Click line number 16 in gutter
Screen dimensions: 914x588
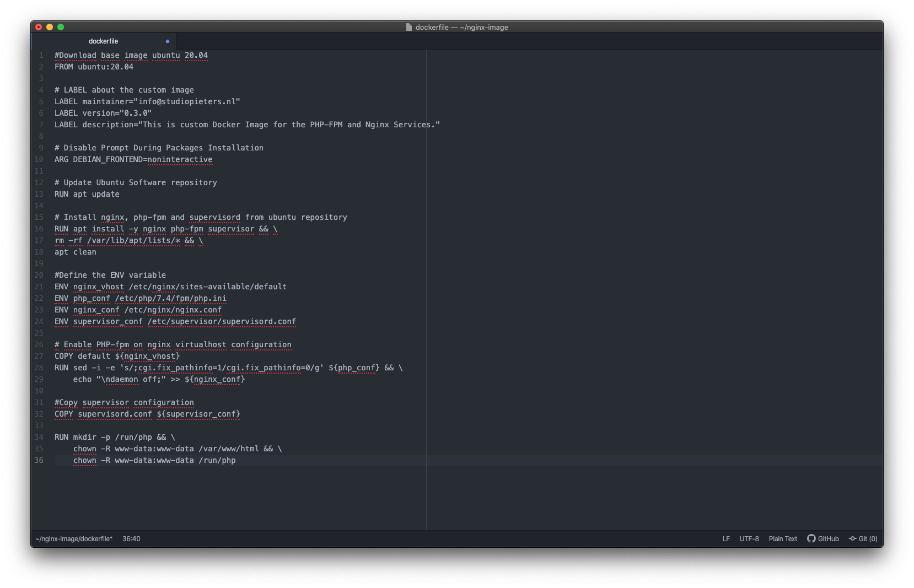click(39, 229)
